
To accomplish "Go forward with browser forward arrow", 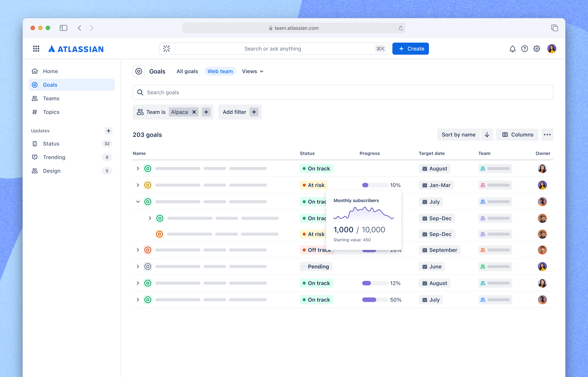I will tap(92, 28).
